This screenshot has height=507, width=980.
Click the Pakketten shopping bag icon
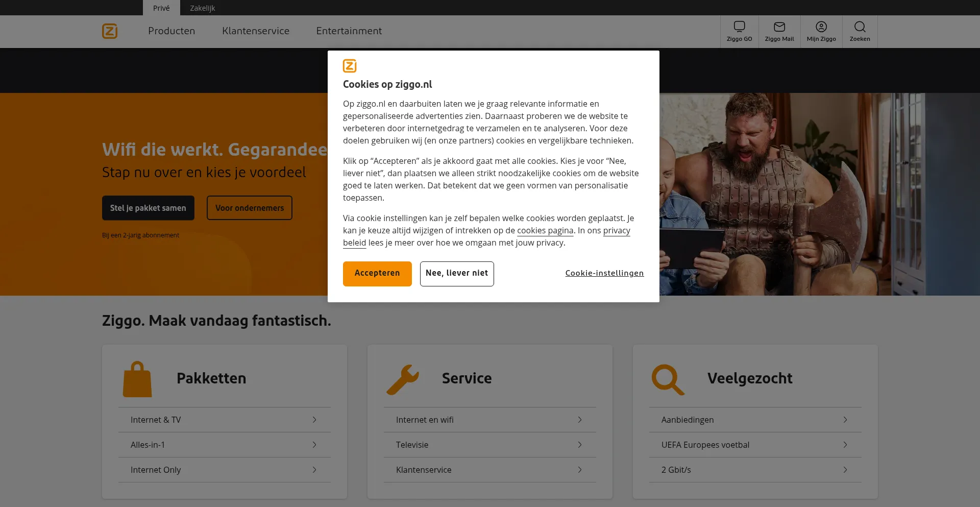[x=137, y=379]
